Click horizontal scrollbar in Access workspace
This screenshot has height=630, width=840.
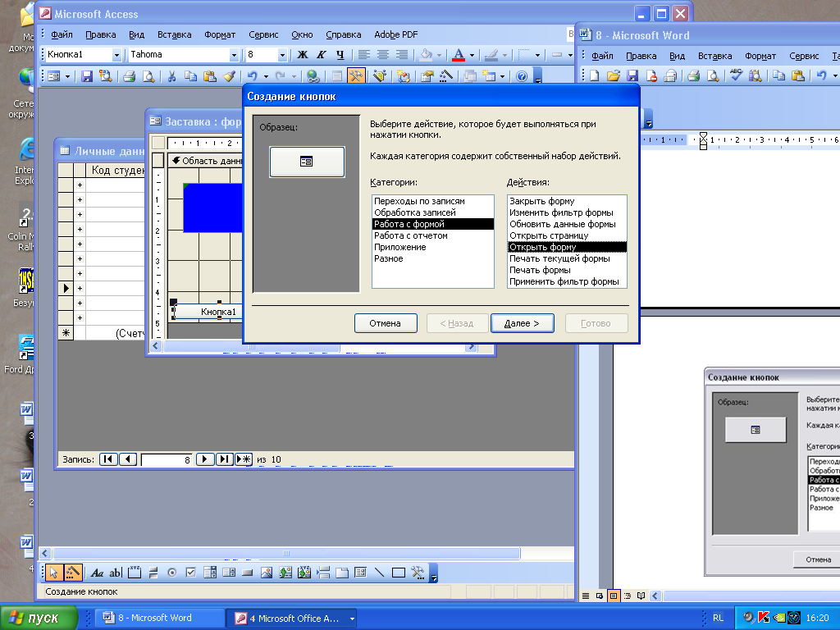click(286, 554)
